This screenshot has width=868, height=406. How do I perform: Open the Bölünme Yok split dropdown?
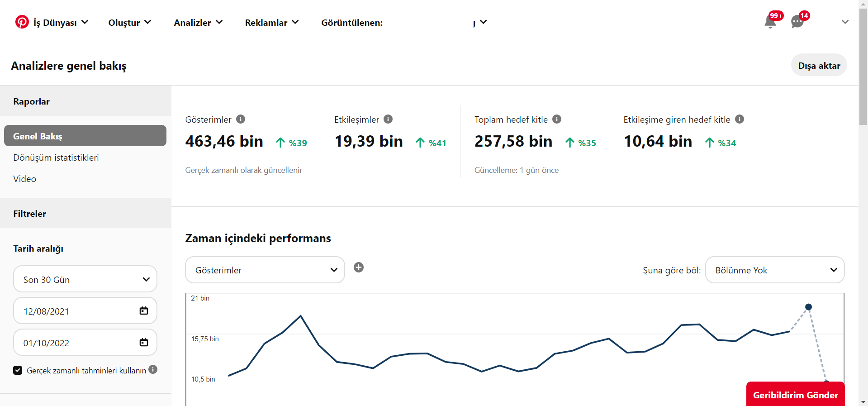point(775,270)
